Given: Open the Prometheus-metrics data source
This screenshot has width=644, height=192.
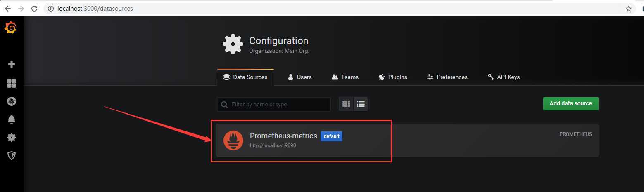Looking at the screenshot, I should tap(407, 140).
